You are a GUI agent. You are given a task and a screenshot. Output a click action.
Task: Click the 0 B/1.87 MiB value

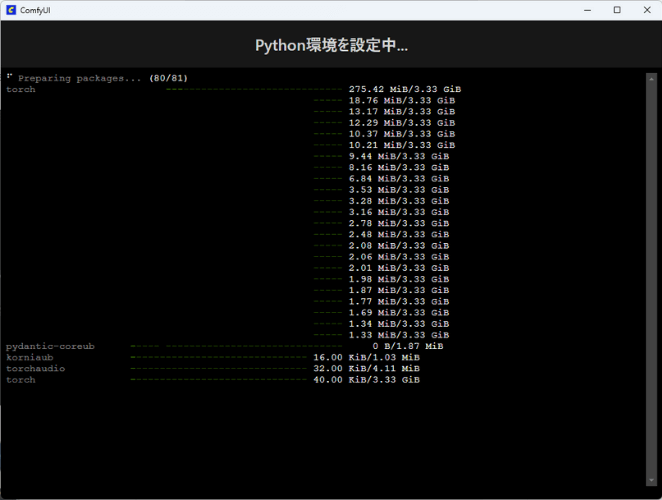click(x=408, y=346)
